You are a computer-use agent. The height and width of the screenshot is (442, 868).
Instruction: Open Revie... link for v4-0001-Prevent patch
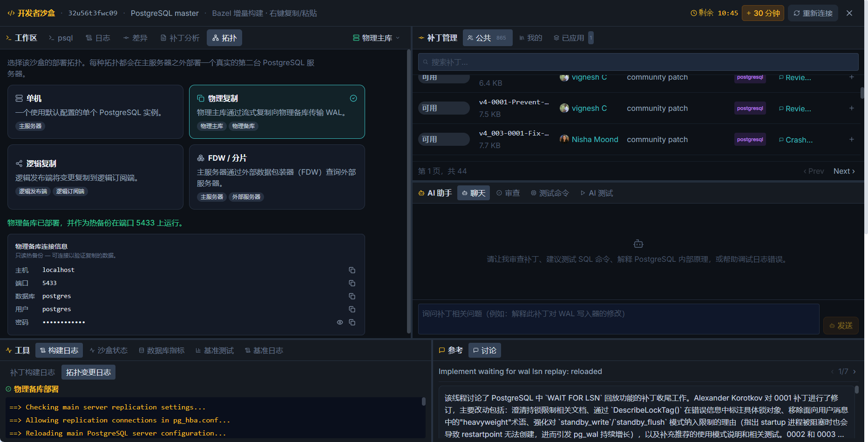(795, 109)
